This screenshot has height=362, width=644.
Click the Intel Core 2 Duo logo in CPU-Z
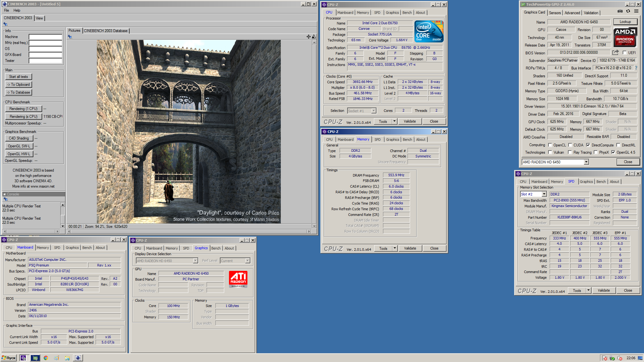click(429, 31)
